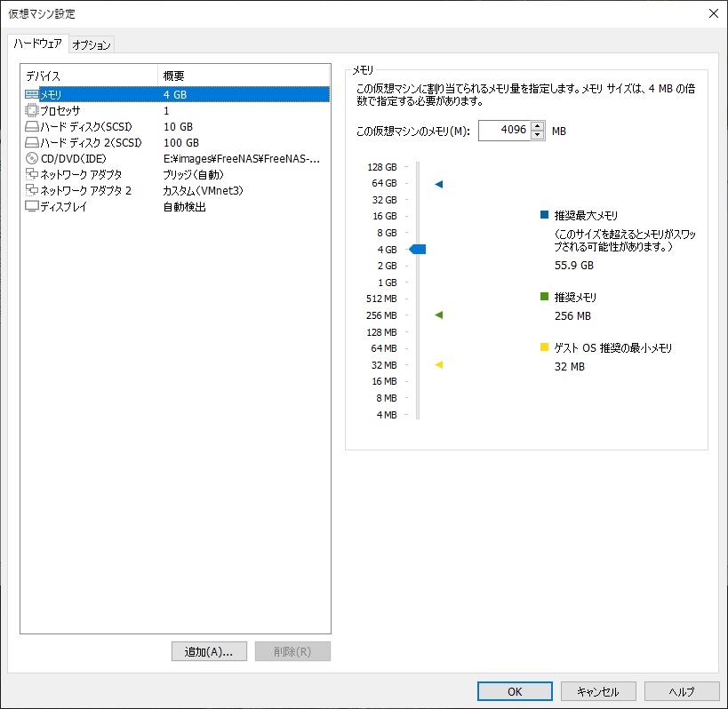This screenshot has width=728, height=709.
Task: Click the blue recommended-maximum memory arrow marker
Action: point(439,184)
